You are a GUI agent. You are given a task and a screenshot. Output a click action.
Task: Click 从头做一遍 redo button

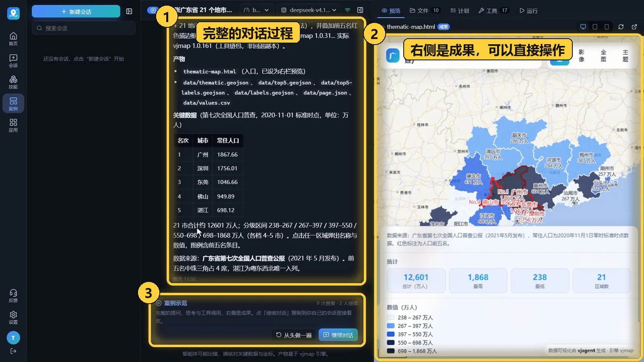(294, 335)
